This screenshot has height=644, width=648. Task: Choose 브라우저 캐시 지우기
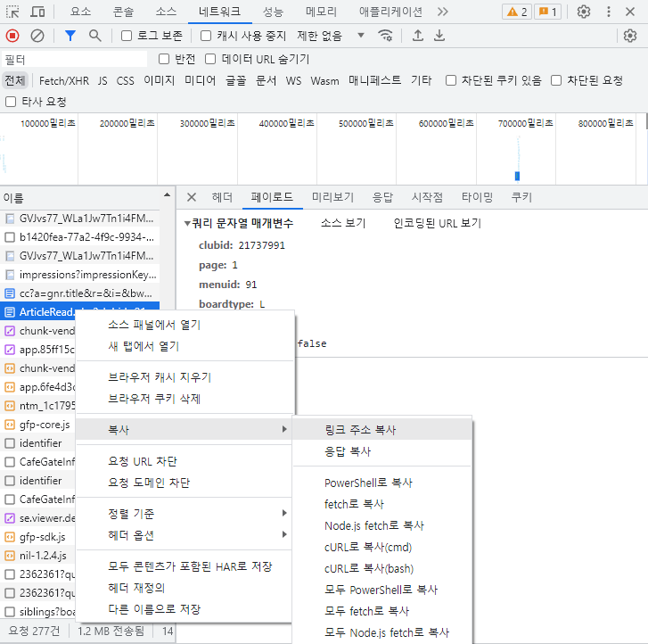point(185,377)
